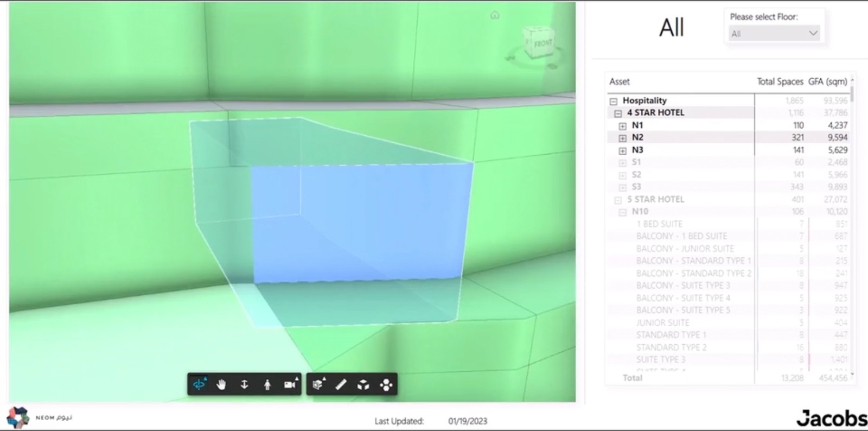This screenshot has height=431, width=868.
Task: Click the 9,594 GFA value
Action: 838,137
